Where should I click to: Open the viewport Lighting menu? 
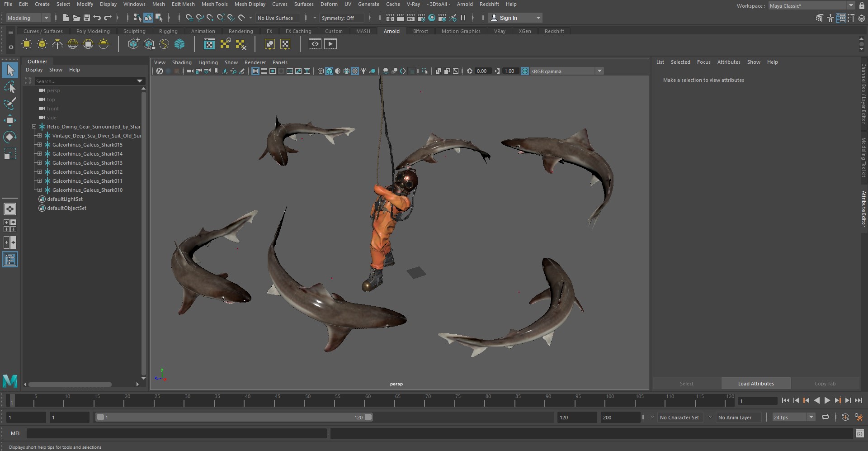point(208,62)
